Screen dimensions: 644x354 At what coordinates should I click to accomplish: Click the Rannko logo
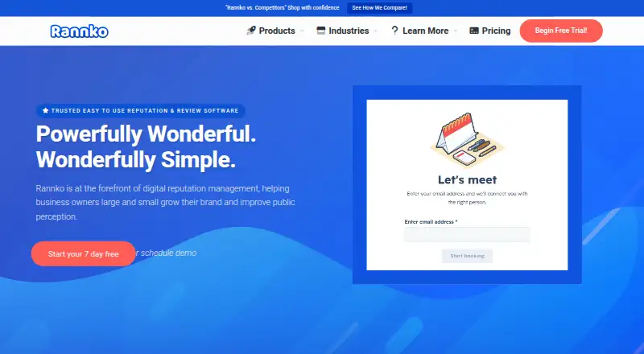79,31
